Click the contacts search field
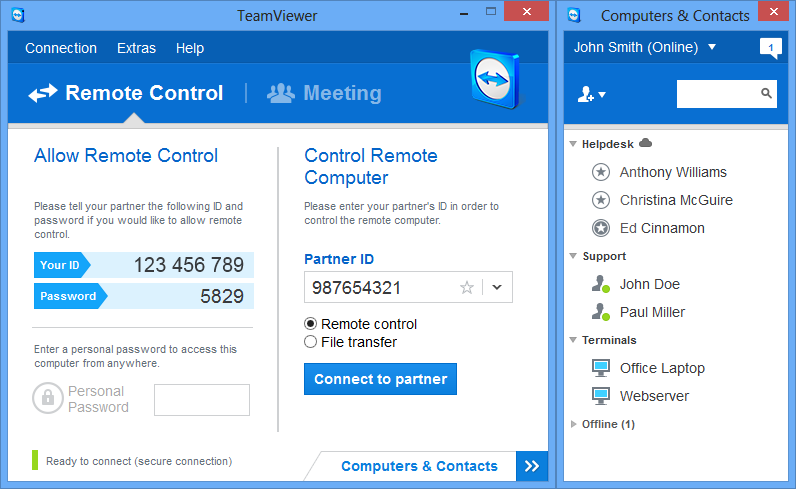Image resolution: width=796 pixels, height=489 pixels. point(726,93)
